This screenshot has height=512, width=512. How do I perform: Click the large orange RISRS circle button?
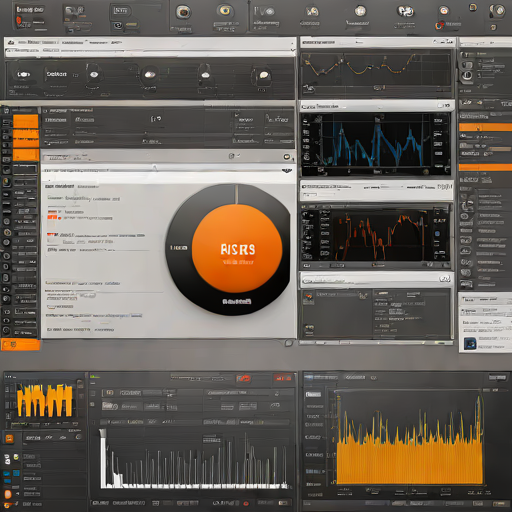pos(237,248)
